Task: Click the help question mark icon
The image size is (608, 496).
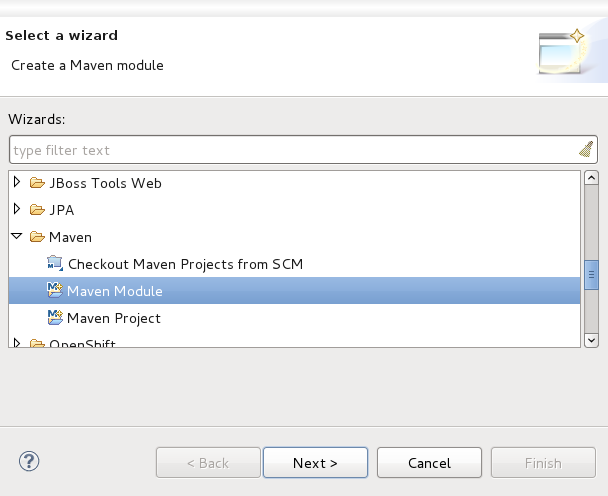Action: point(28,462)
